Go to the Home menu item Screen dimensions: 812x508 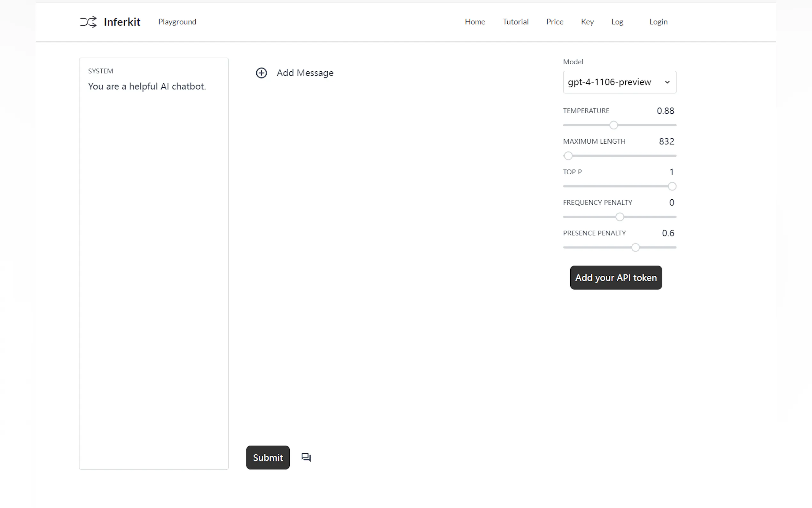click(x=474, y=22)
